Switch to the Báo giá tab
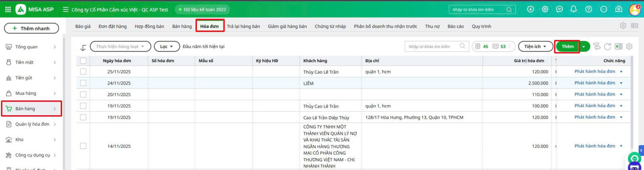Image resolution: width=644 pixels, height=170 pixels. tap(83, 27)
